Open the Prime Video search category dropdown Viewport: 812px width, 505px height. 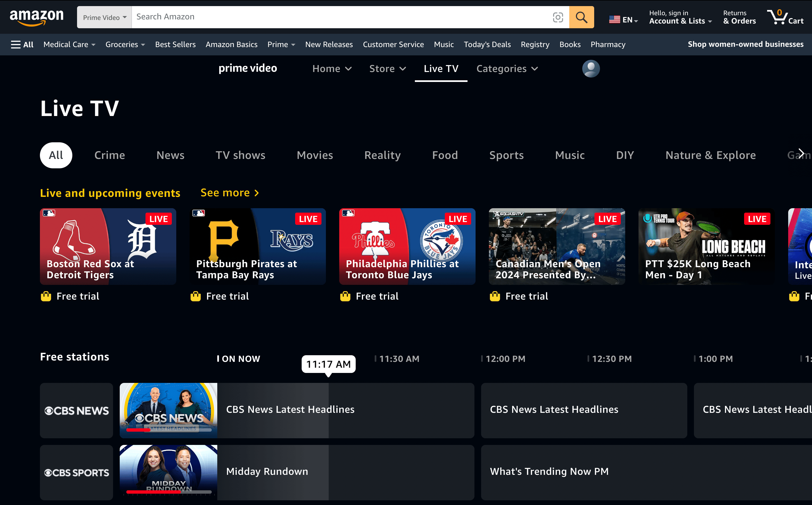coord(104,17)
